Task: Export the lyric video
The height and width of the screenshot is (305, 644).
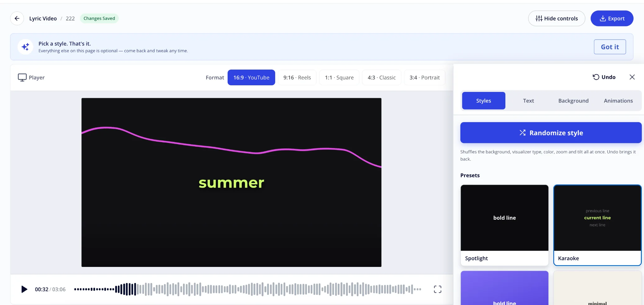Action: click(x=612, y=18)
